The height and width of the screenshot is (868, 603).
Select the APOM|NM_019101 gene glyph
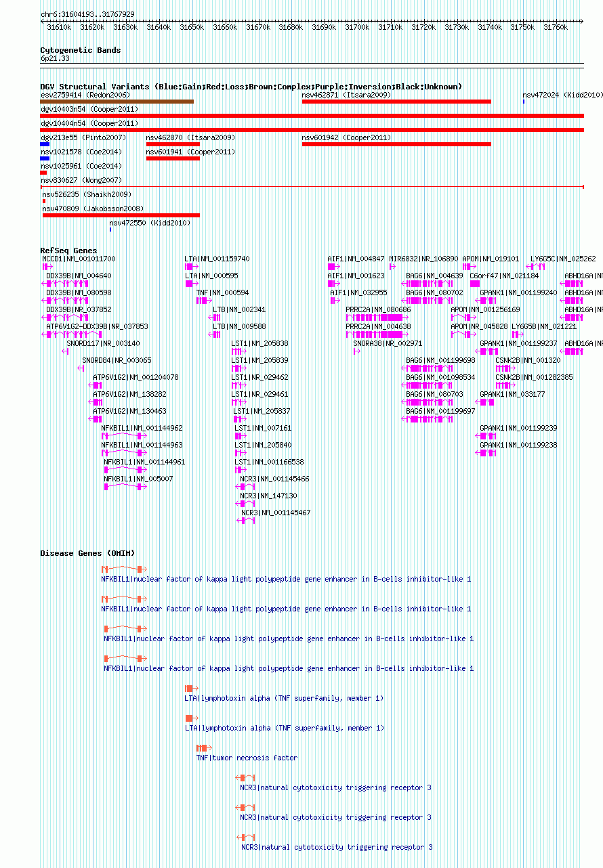pyautogui.click(x=470, y=267)
